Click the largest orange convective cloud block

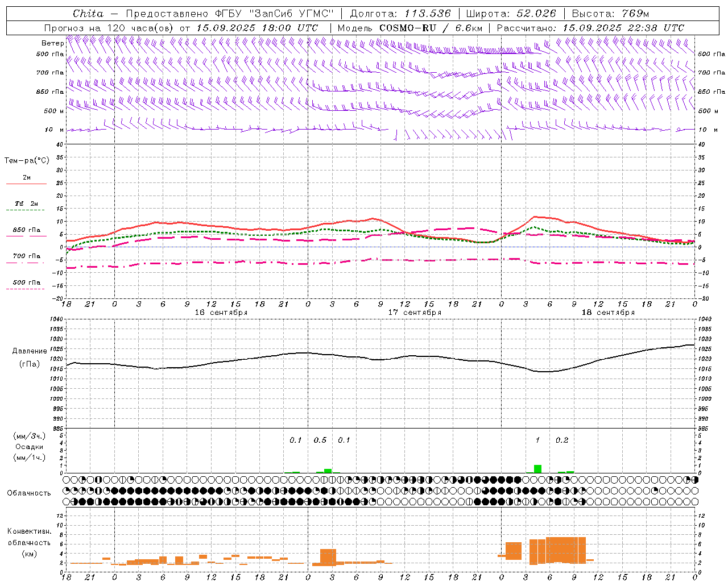tap(566, 550)
